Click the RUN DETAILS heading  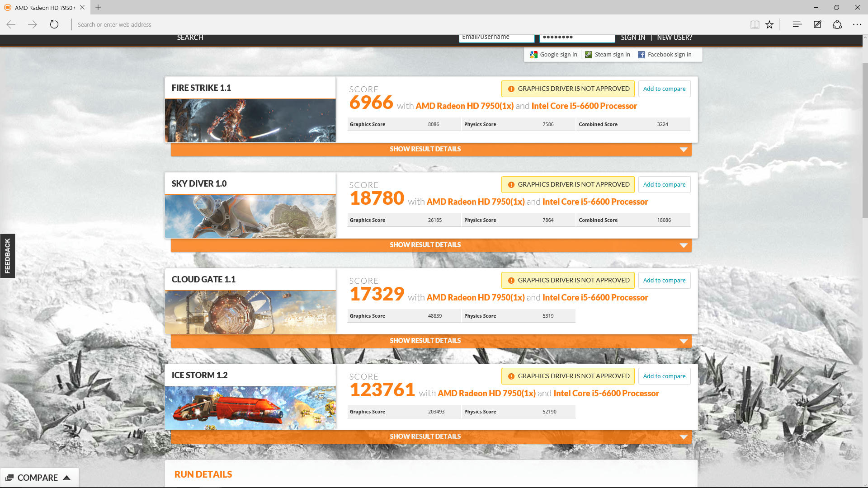coord(203,474)
